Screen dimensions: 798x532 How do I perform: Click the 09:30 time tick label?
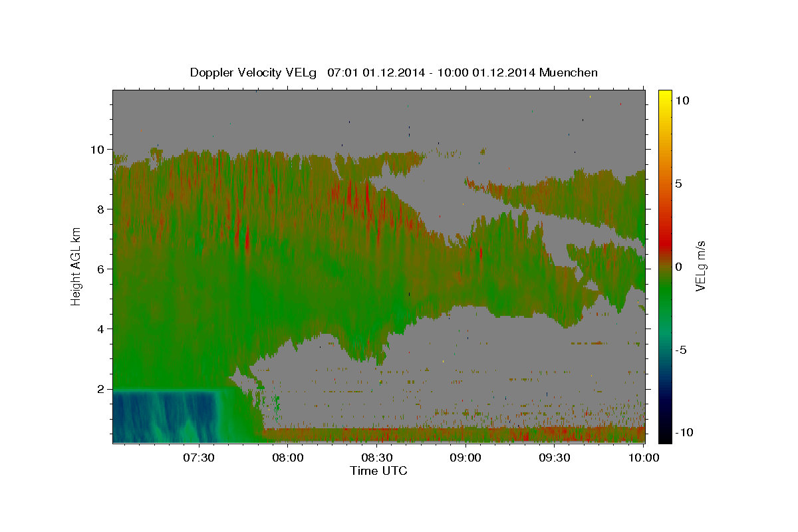click(555, 458)
